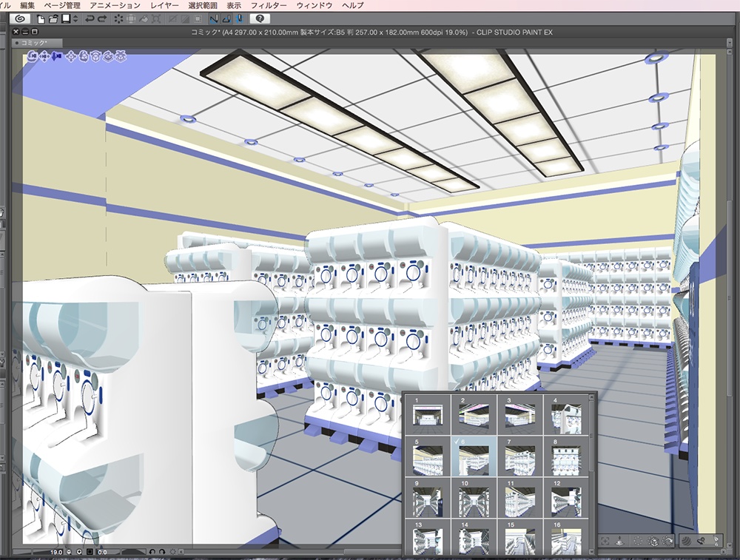Screen dimensions: 740x560
Task: Undo the last action
Action: [90, 19]
